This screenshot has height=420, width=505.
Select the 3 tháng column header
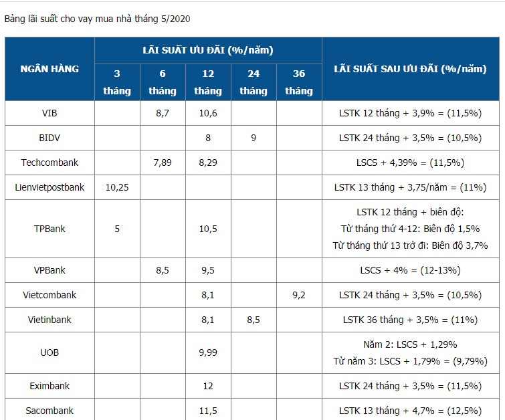117,82
